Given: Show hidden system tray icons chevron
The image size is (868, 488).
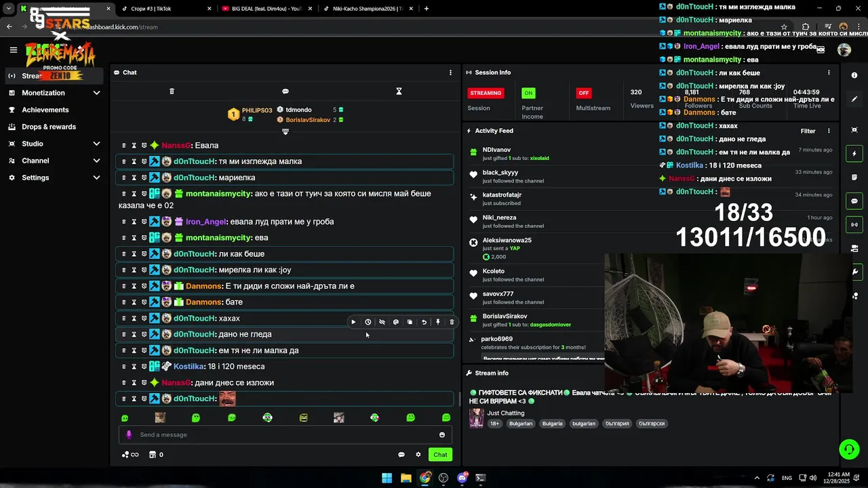Looking at the screenshot, I should pyautogui.click(x=757, y=478).
